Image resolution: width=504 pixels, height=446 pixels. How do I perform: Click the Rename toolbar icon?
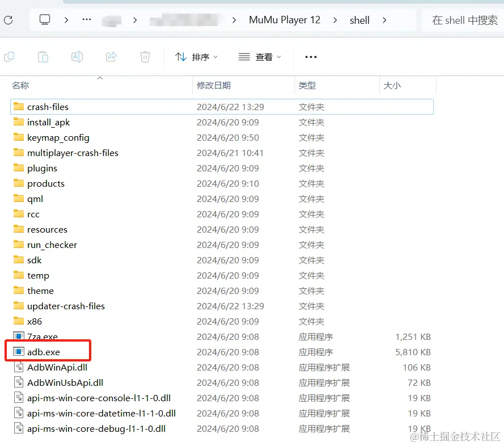tap(77, 57)
